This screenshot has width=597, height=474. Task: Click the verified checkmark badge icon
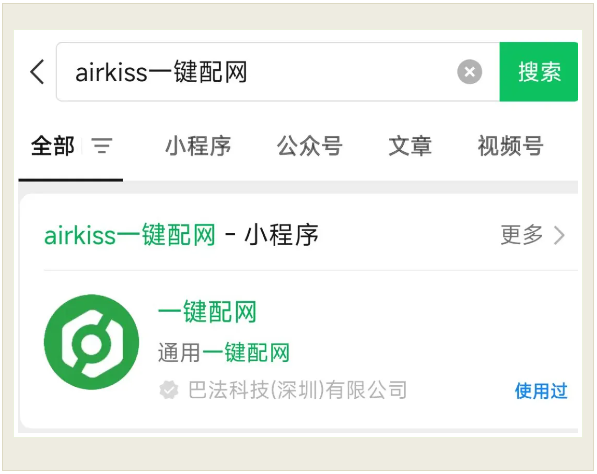coord(169,390)
